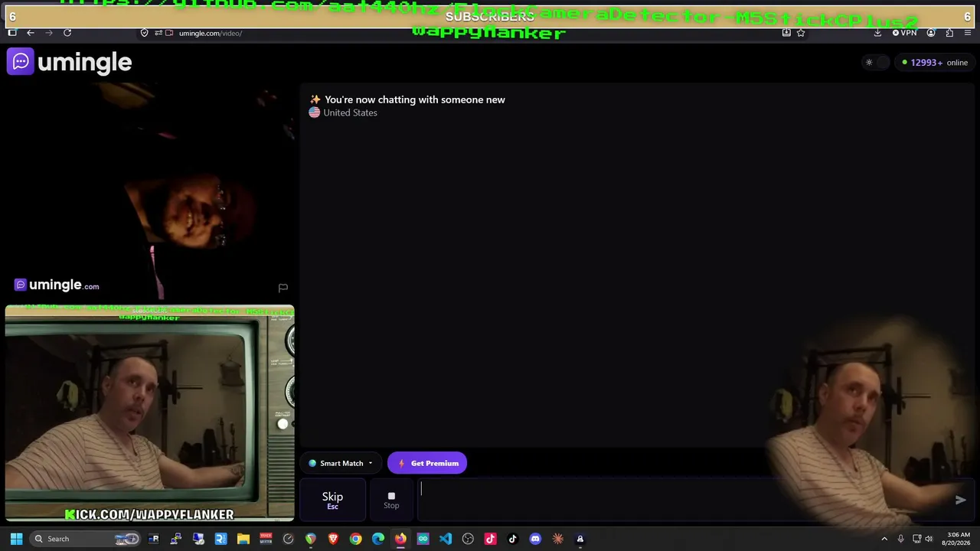Open File Explorer from the taskbar
Viewport: 980px width, 551px height.
pos(243,539)
